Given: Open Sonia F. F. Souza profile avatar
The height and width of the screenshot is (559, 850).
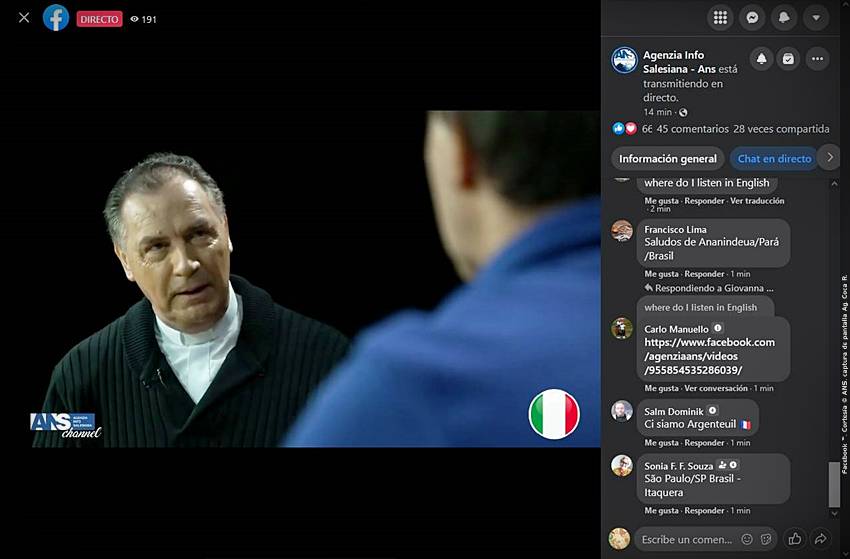Looking at the screenshot, I should click(x=622, y=465).
